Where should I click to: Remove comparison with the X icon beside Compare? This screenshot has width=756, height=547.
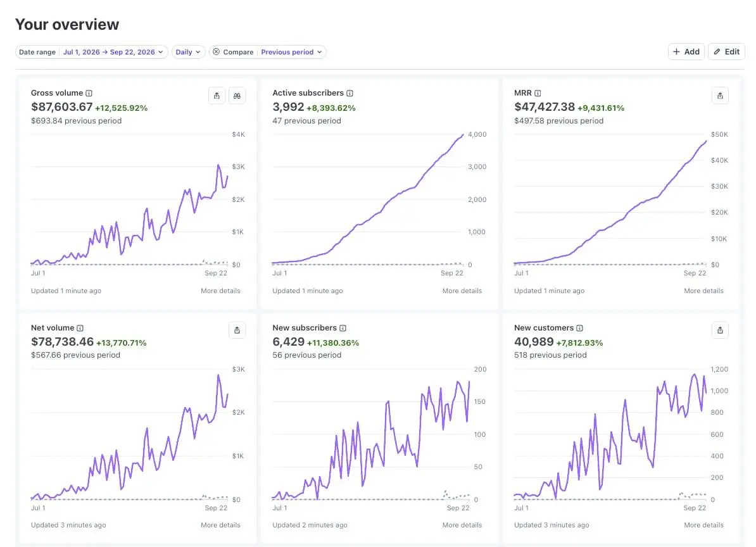(x=216, y=51)
